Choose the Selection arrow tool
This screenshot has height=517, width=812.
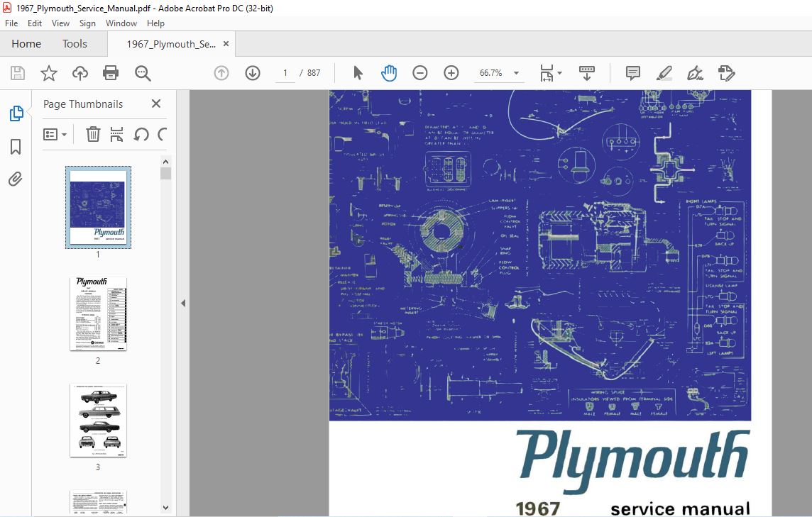click(x=358, y=73)
